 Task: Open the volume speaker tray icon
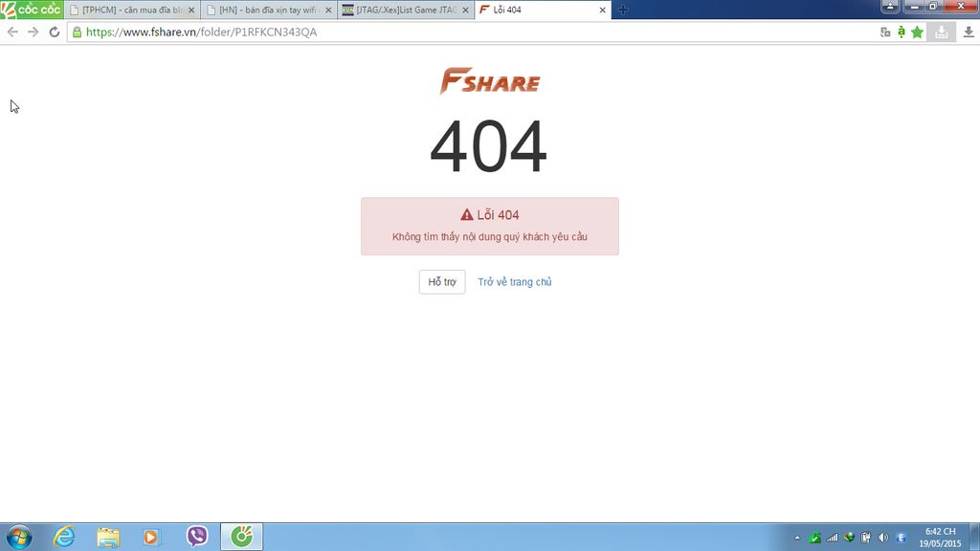click(x=883, y=538)
